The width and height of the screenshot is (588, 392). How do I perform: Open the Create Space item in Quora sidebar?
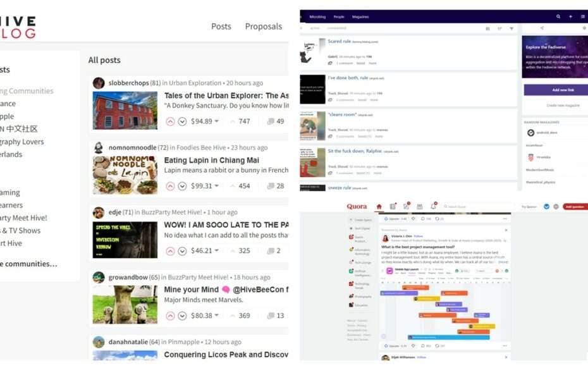pos(360,220)
